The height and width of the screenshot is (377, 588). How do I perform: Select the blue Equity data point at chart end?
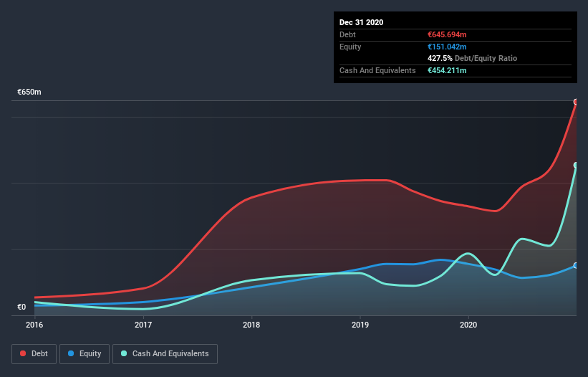click(576, 266)
